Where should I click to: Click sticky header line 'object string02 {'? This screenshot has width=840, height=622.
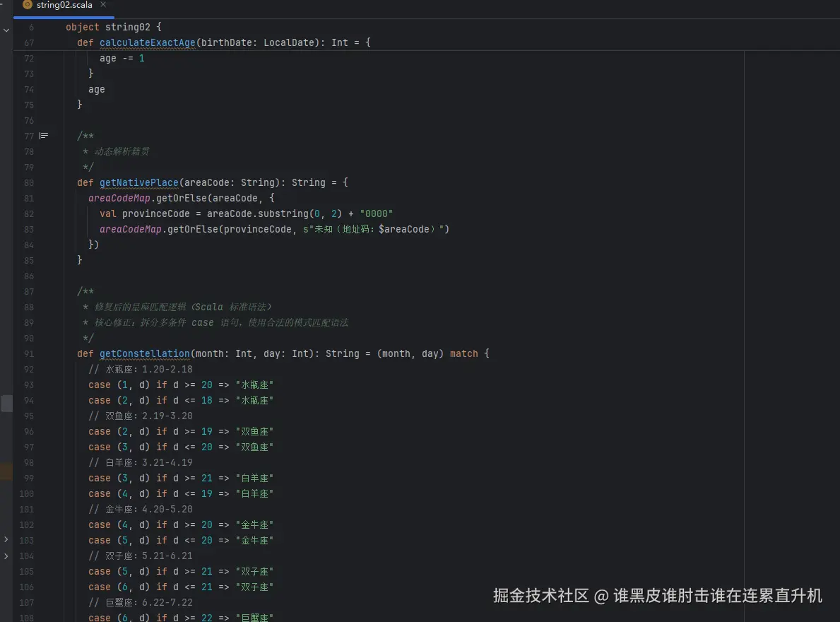tap(114, 27)
